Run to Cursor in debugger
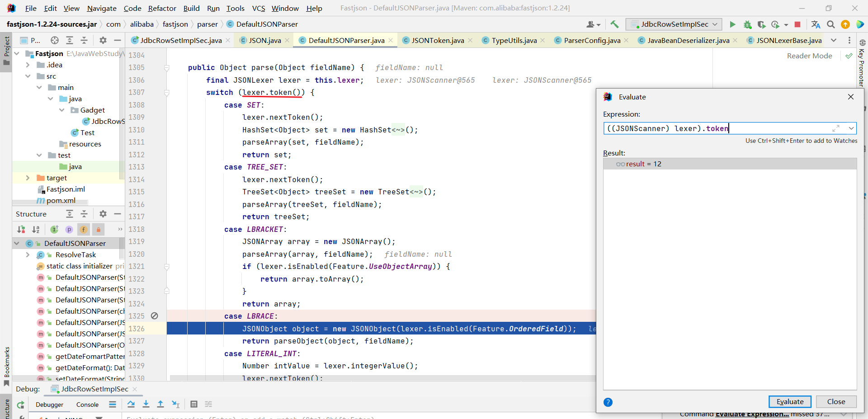The image size is (868, 419). pos(176,404)
